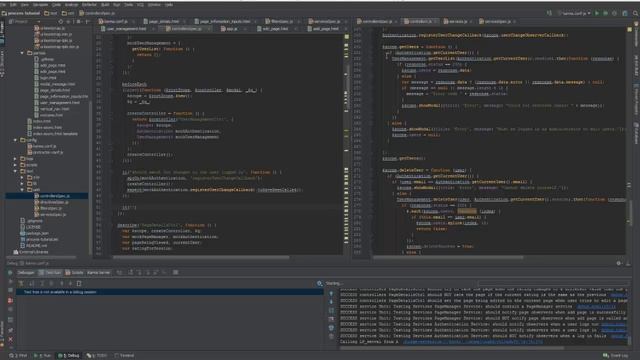The height and width of the screenshot is (360, 640).
Task: Click the Debug panel gear settings icon
Action: click(x=619, y=264)
